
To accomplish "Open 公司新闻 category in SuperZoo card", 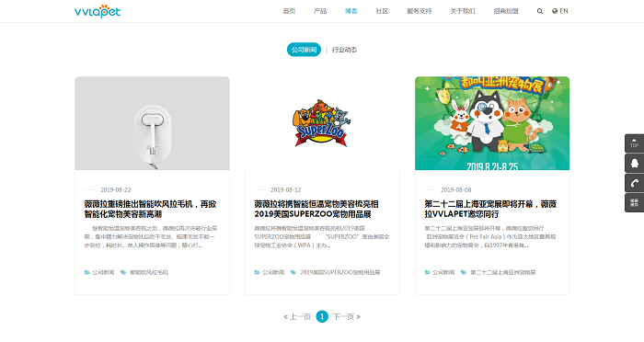I will [x=273, y=272].
